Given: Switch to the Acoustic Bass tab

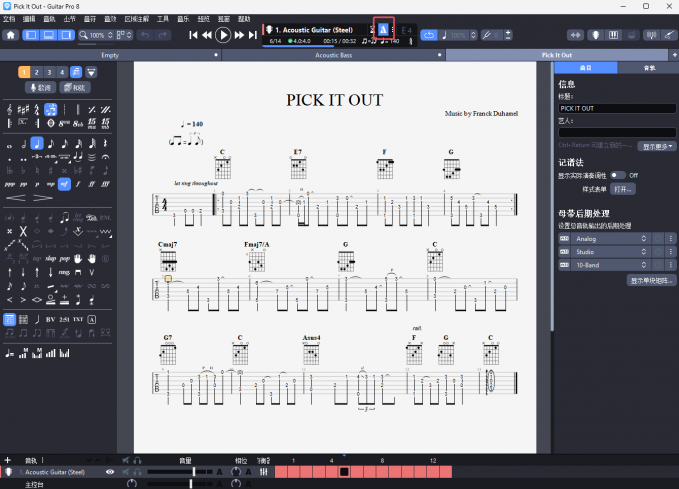Looking at the screenshot, I should (333, 55).
